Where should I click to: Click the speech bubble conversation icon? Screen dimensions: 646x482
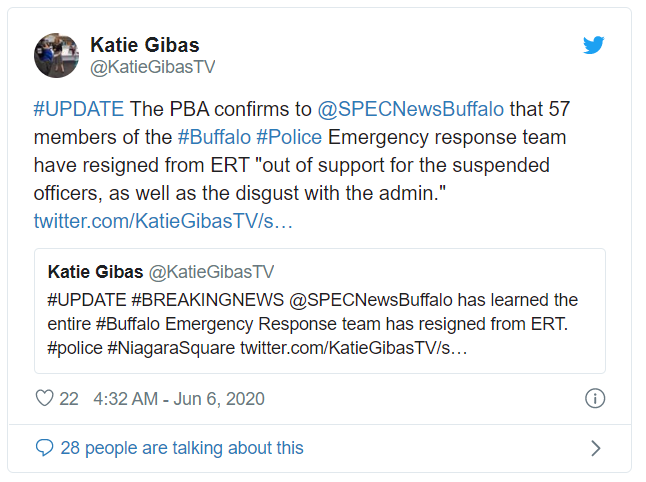pos(44,448)
